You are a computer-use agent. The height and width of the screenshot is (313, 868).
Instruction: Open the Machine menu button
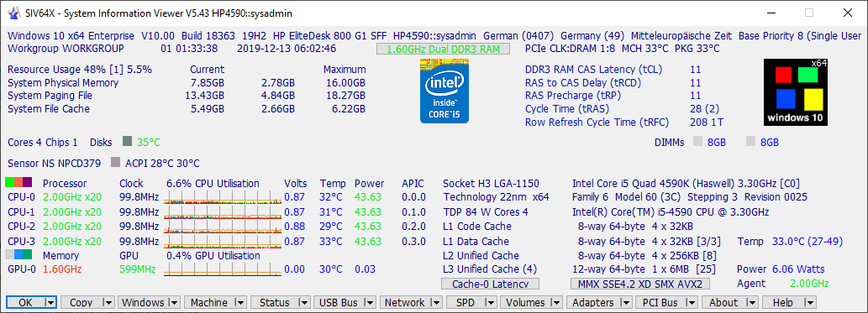point(209,302)
